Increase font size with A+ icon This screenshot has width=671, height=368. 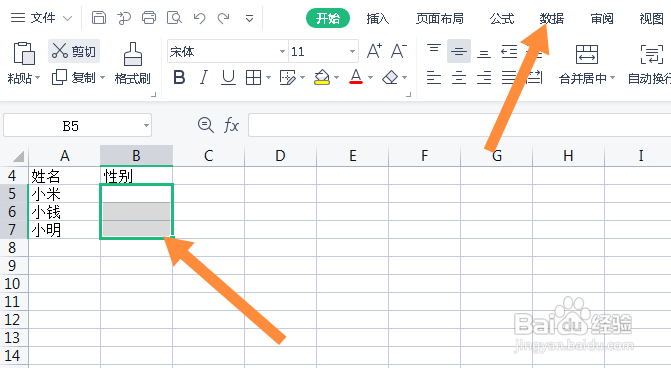[x=374, y=51]
